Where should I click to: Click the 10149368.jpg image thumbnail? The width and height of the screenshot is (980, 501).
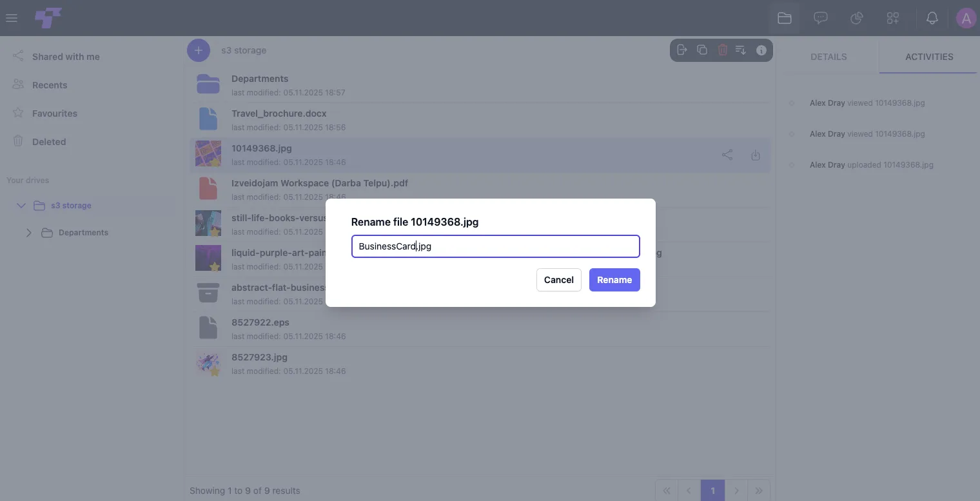point(208,153)
